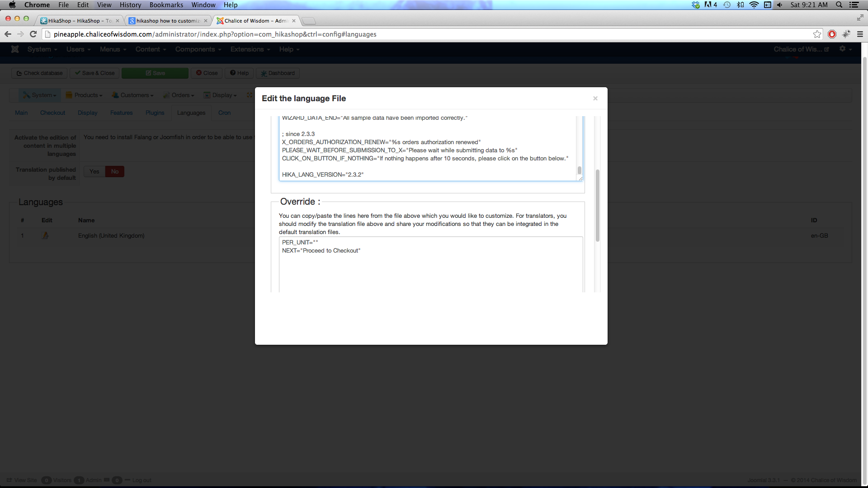Click the Joomla logo icon
This screenshot has width=868, height=488.
(x=15, y=49)
